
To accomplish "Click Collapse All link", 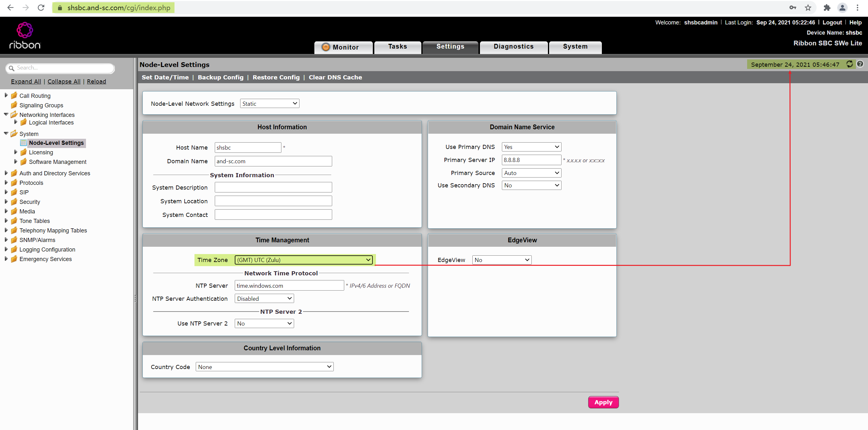I will pos(64,81).
